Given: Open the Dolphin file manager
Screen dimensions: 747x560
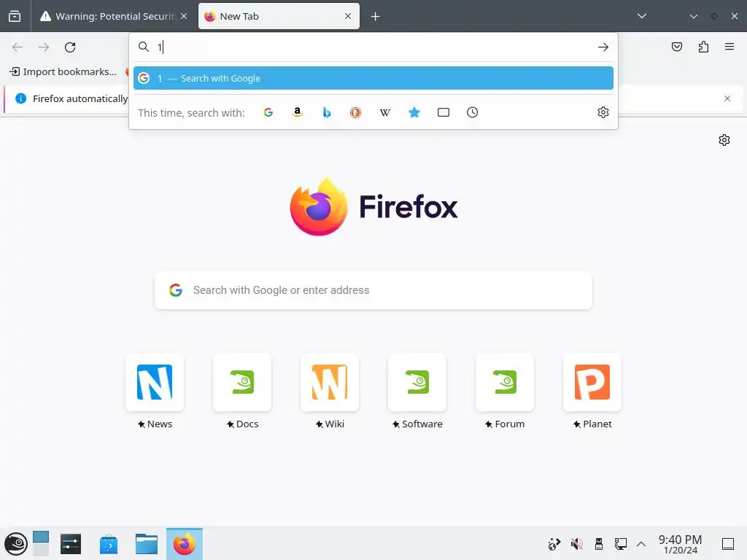Looking at the screenshot, I should (146, 544).
